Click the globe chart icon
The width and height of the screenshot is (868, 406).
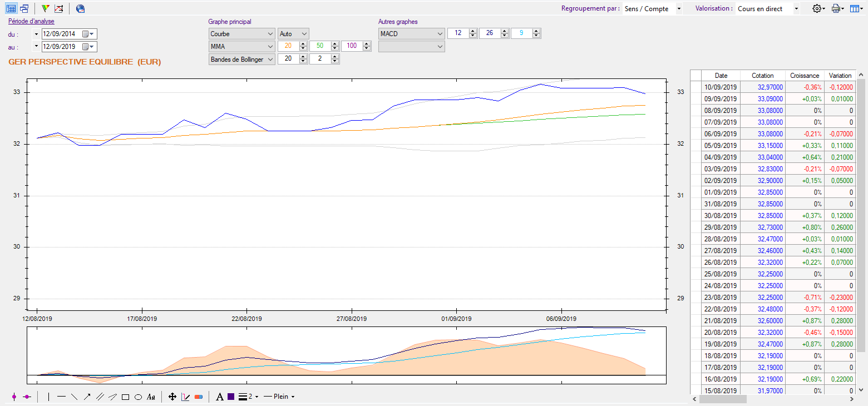81,8
